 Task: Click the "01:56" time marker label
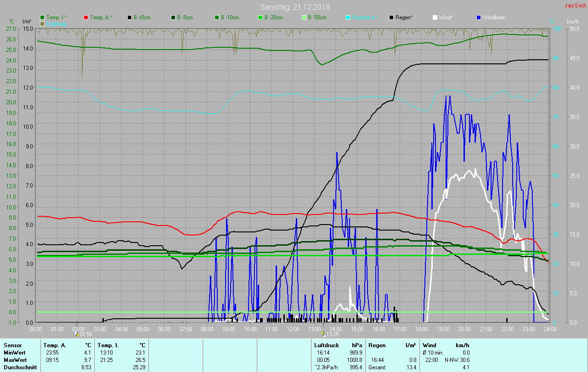[85, 334]
